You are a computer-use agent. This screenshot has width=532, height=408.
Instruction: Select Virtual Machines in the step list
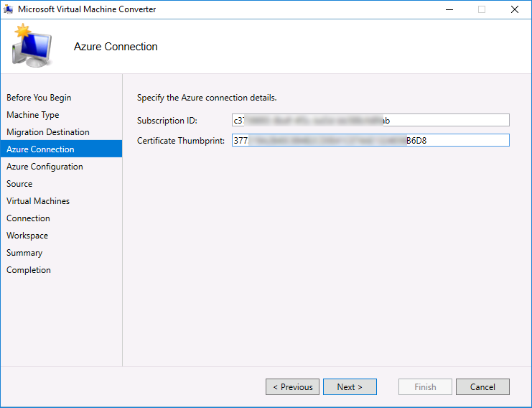coord(37,201)
